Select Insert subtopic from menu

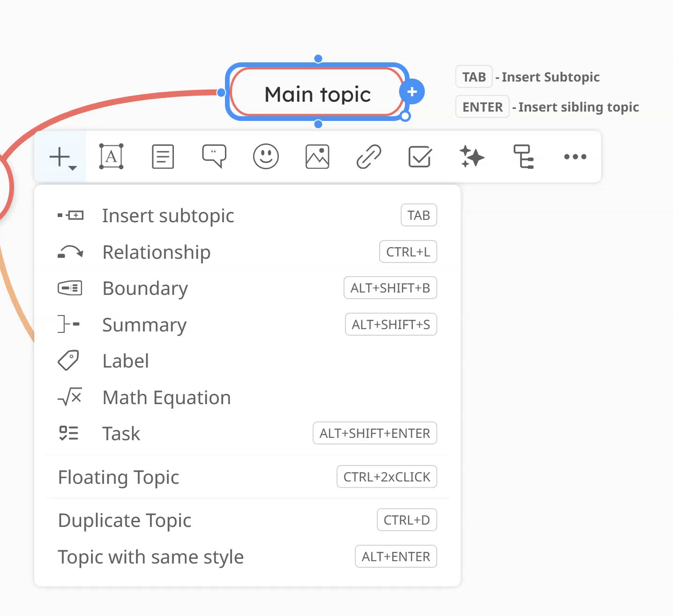click(168, 216)
